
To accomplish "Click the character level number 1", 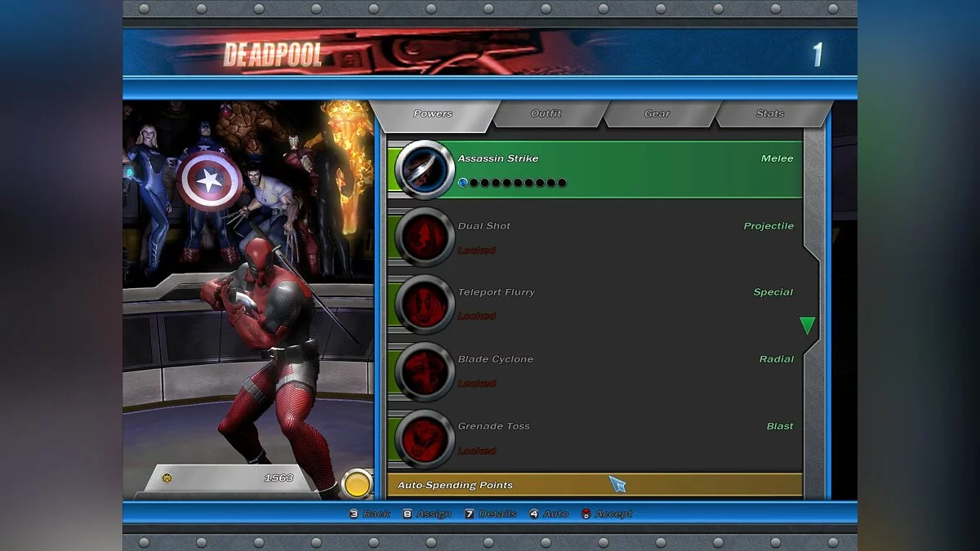I will [817, 55].
